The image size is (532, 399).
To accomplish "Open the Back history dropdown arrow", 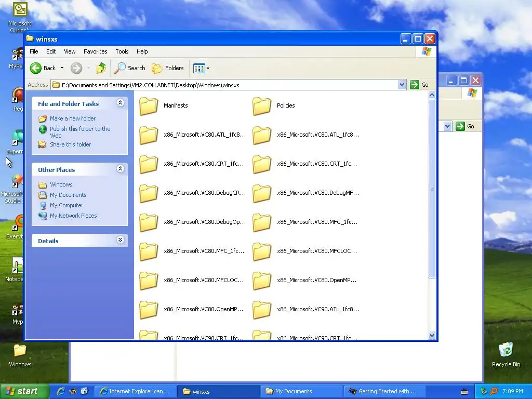I will coord(62,68).
